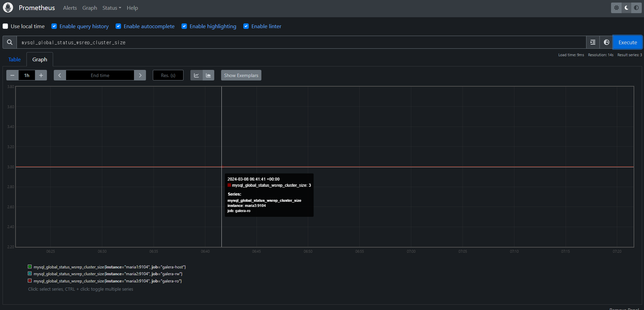This screenshot has width=644, height=310.
Task: Switch to the Table tab
Action: 14,59
